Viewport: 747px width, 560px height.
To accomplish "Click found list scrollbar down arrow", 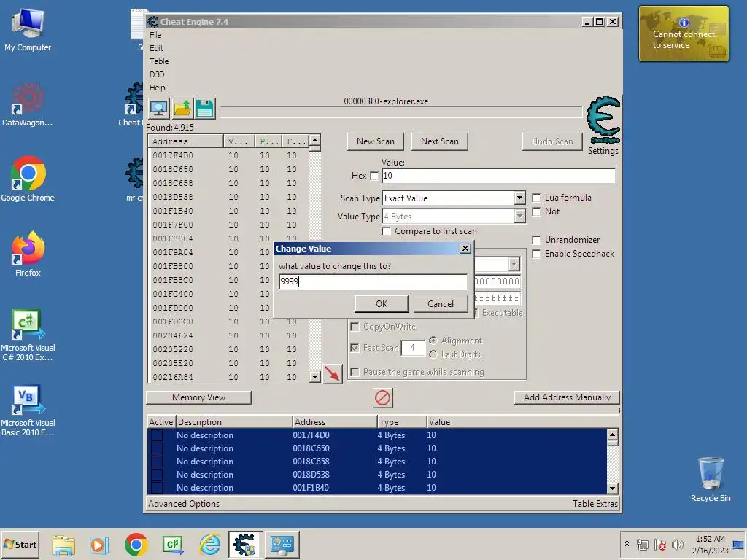I will [x=314, y=377].
